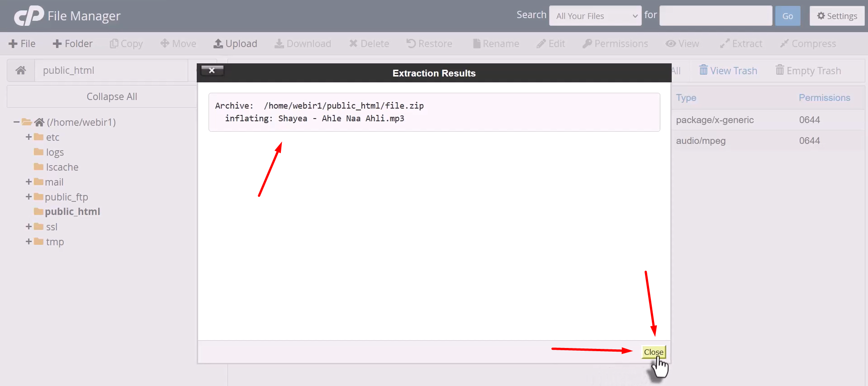Expand the etc folder in tree
Viewport: 868px width, 386px height.
point(28,137)
